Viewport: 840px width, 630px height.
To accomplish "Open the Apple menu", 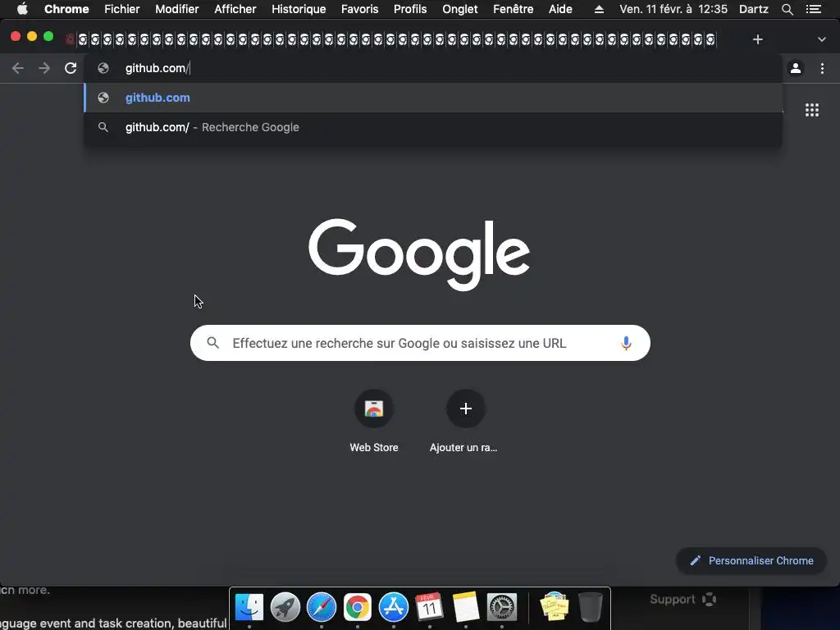I will (22, 9).
